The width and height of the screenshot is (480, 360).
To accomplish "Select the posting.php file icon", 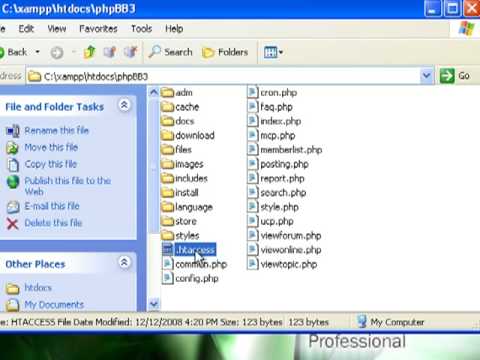I will 253,164.
